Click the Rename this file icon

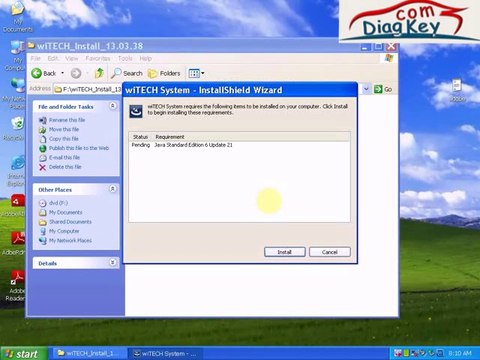[x=42, y=120]
